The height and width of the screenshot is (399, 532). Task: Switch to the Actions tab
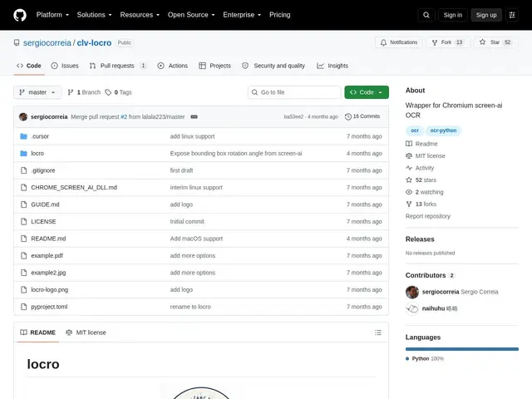(x=172, y=66)
